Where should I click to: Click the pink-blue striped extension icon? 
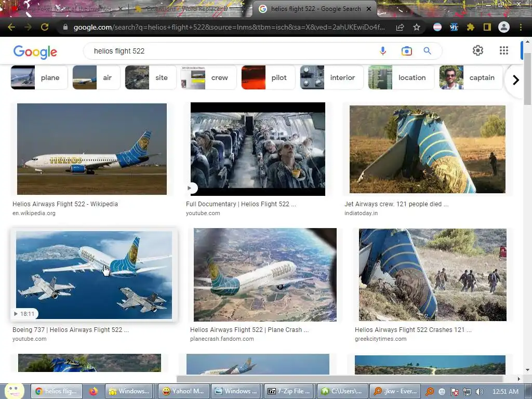point(437,27)
